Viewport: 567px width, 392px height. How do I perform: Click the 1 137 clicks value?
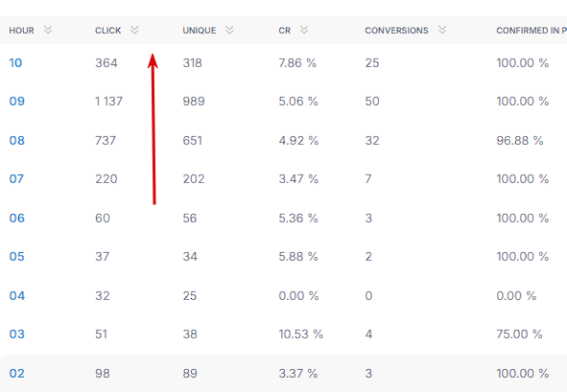(x=108, y=102)
